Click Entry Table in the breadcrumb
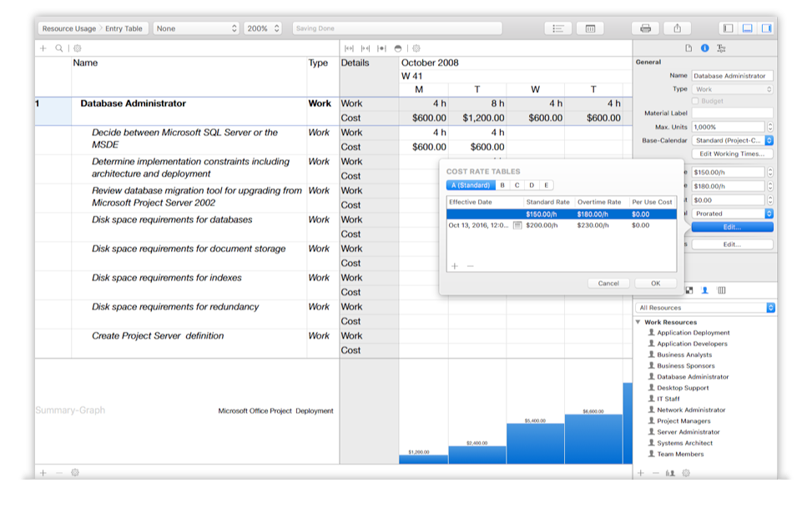This screenshot has height=513, width=812. coord(124,28)
